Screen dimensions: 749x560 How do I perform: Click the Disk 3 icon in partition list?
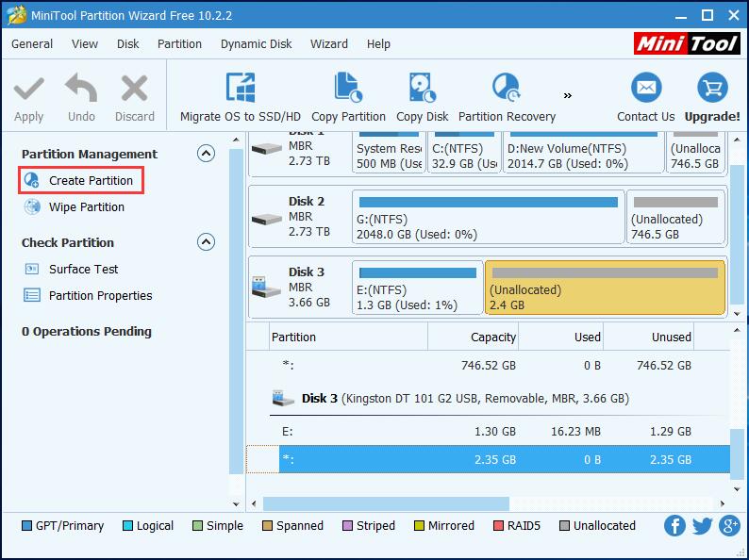(283, 398)
